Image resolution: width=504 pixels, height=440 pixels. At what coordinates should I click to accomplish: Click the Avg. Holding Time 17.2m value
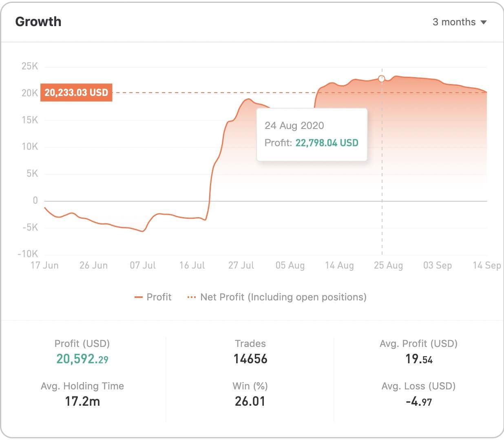click(82, 402)
